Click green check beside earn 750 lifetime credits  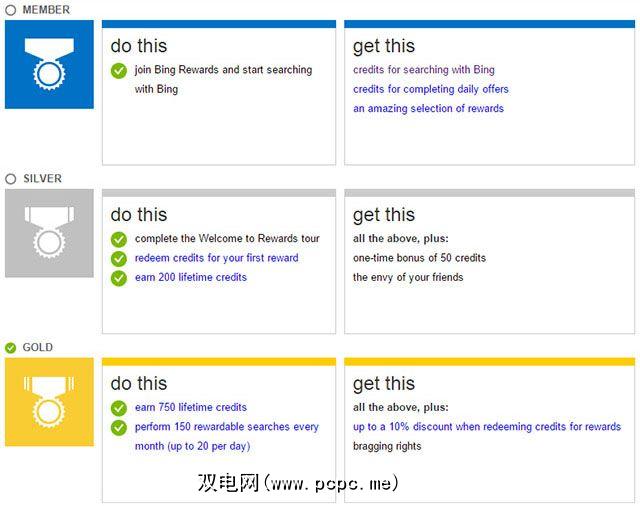[119, 408]
